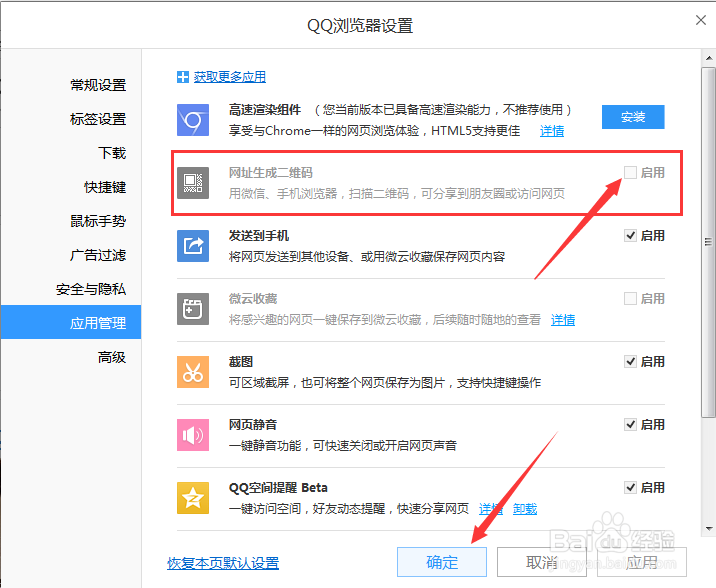Click the scrollbar down arrow
The image size is (716, 588).
coord(709,529)
